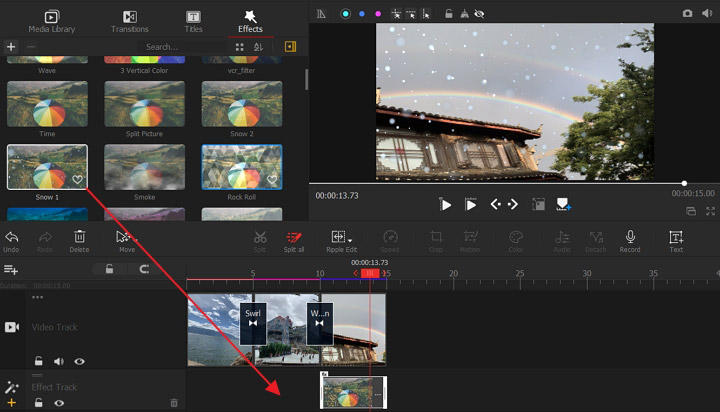Take a snapshot with camera icon
The height and width of the screenshot is (412, 720).
click(687, 14)
